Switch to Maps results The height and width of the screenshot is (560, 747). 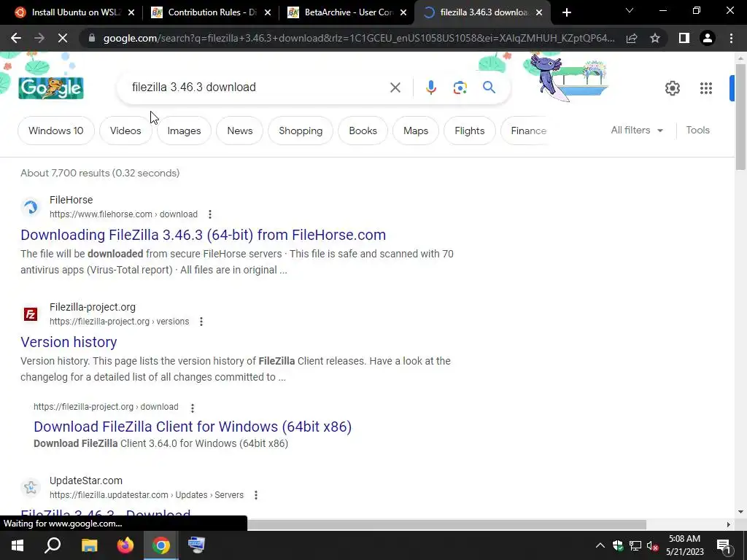415,131
